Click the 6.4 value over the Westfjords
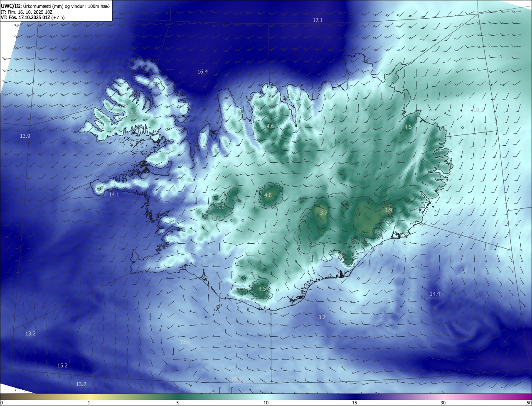 coord(134,113)
